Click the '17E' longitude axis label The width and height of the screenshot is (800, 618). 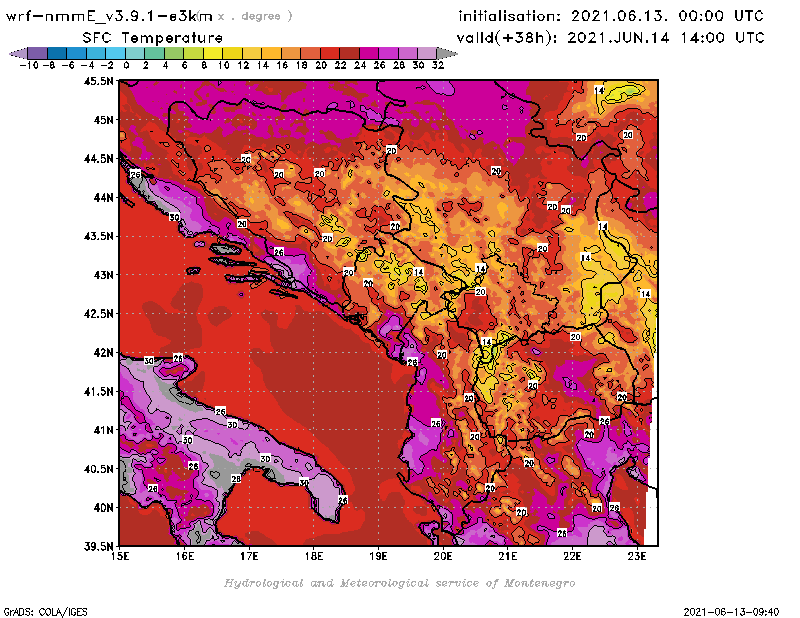pyautogui.click(x=249, y=556)
